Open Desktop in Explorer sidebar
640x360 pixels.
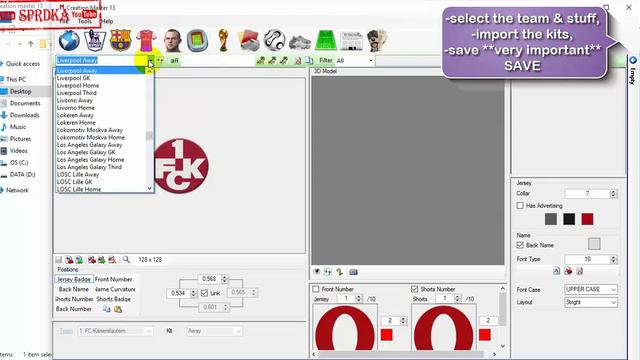click(20, 91)
